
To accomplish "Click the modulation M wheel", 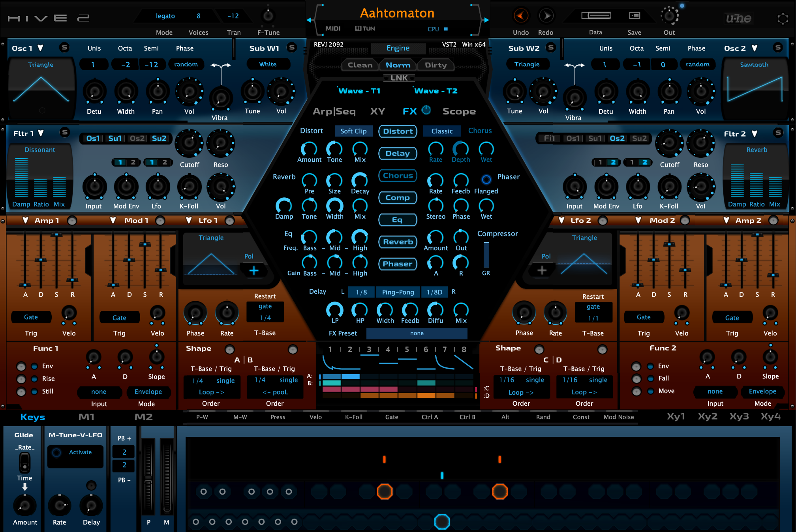I will (167, 477).
